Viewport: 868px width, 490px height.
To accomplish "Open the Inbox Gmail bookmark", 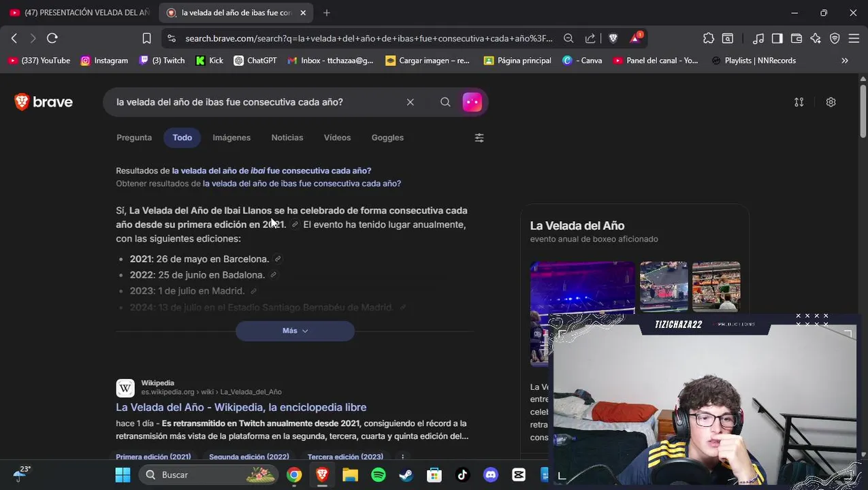I will click(330, 61).
